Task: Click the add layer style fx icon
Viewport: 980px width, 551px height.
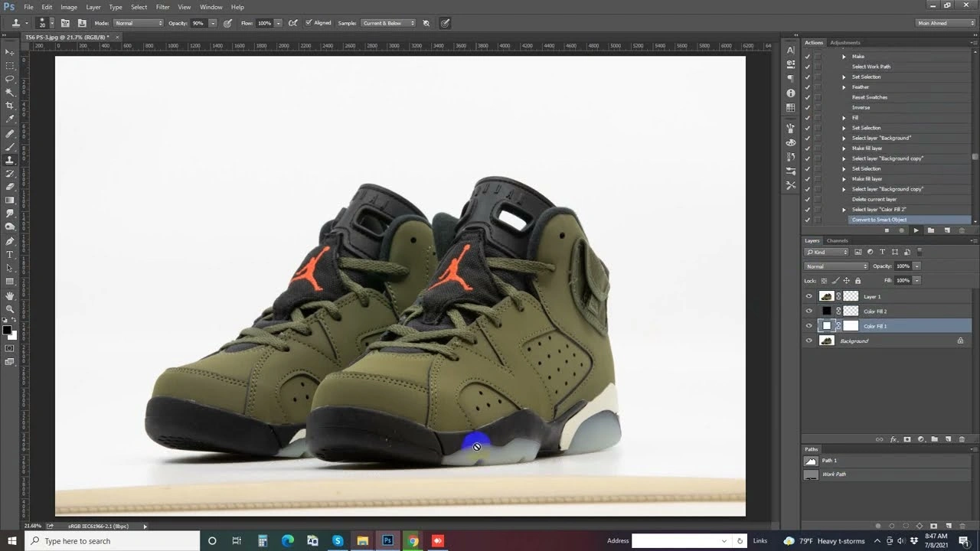Action: [893, 439]
